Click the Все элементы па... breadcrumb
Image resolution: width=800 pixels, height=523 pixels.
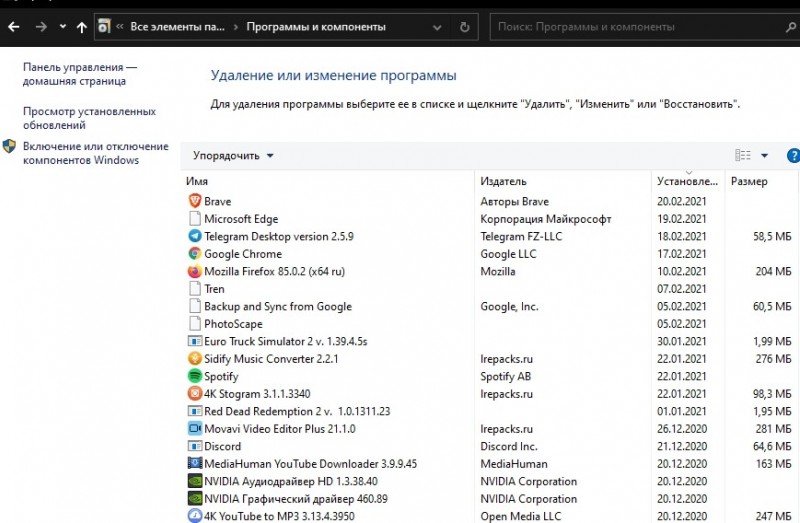coord(178,27)
